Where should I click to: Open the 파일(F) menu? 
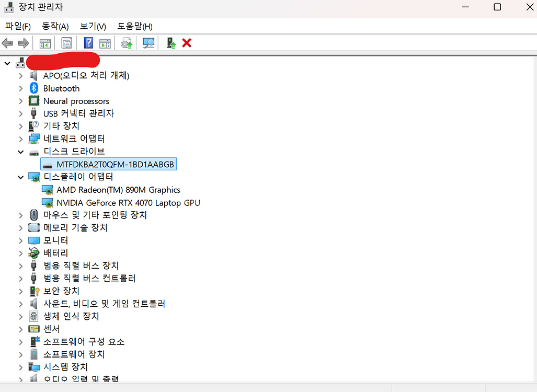(18, 26)
